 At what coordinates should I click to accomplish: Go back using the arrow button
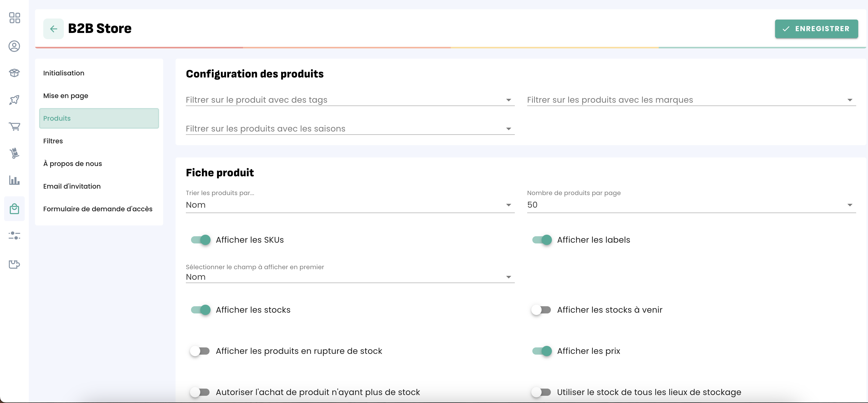pyautogui.click(x=53, y=29)
